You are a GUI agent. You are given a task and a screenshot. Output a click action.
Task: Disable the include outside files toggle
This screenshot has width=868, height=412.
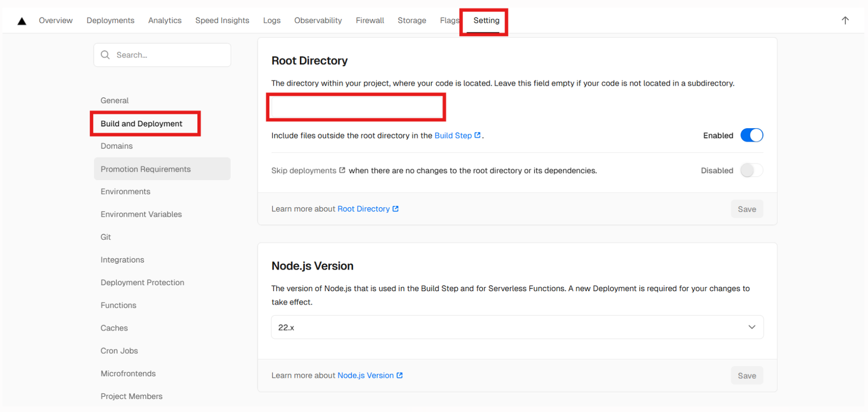coord(751,136)
